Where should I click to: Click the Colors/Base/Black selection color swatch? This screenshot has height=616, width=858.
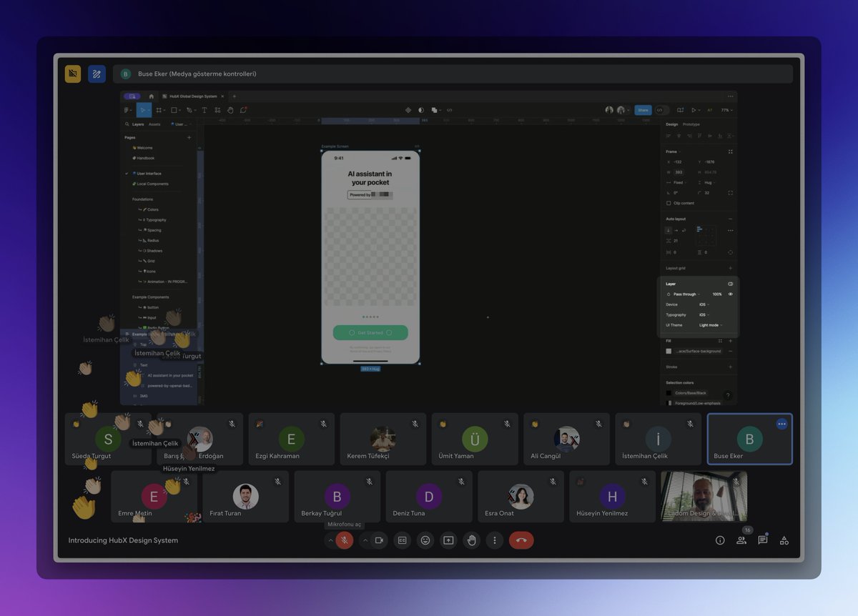669,393
